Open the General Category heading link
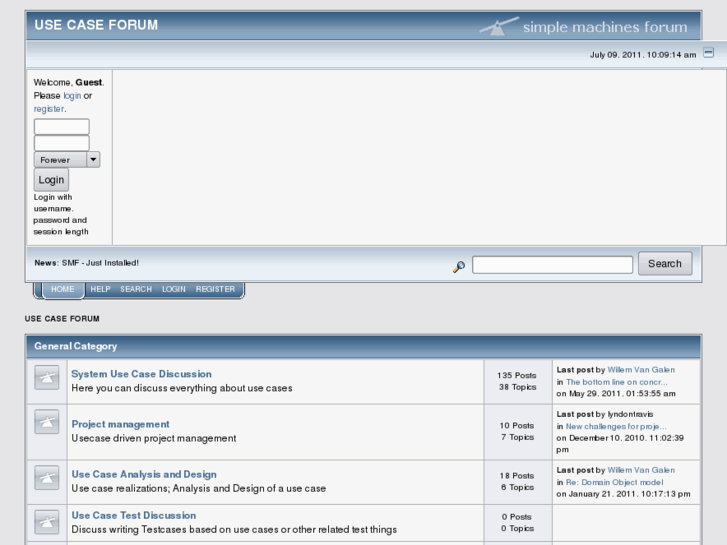Screen dimensions: 727x545 76,346
